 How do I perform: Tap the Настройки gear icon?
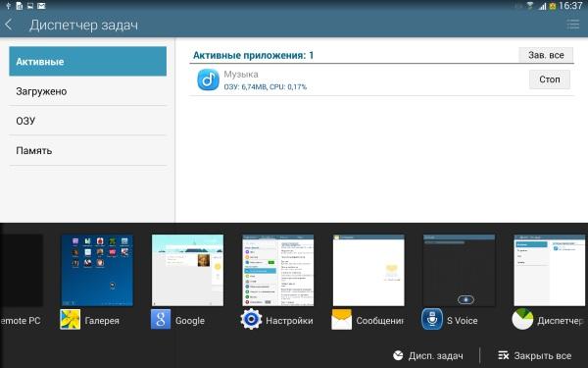[x=251, y=320]
